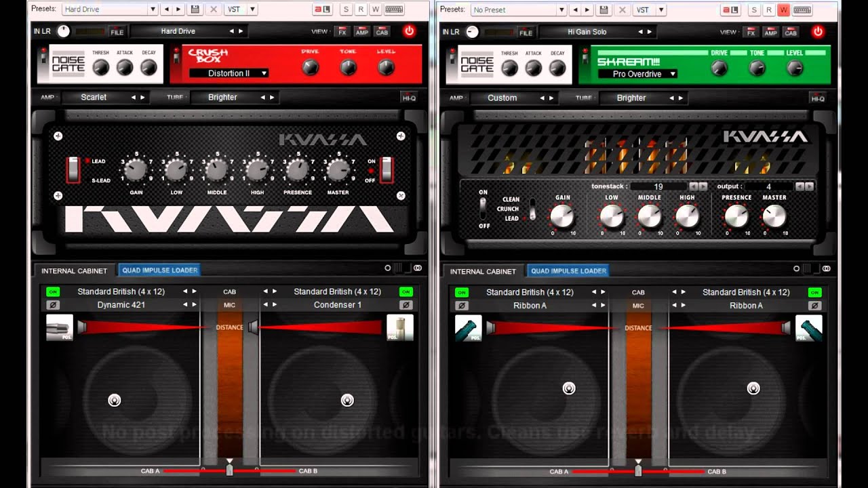The height and width of the screenshot is (488, 868).
Task: Click Cab A/B mix slider in left plugin
Action: tap(230, 468)
